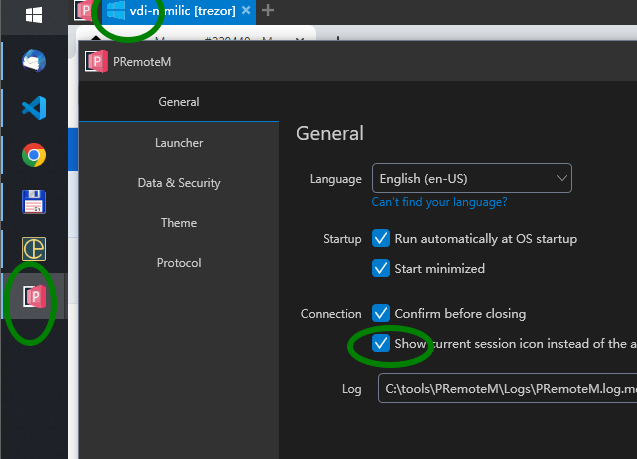Open Thunderbird from the taskbar
This screenshot has width=637, height=459.
coord(34,61)
